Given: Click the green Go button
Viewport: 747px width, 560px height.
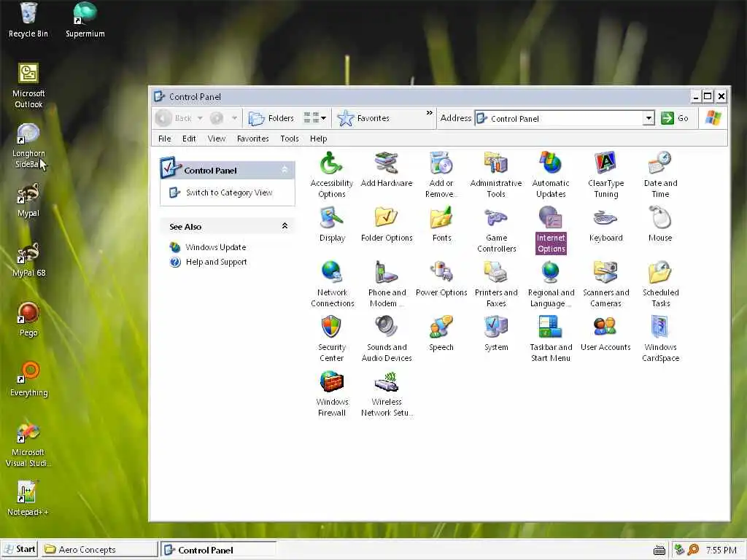Looking at the screenshot, I should tap(675, 118).
